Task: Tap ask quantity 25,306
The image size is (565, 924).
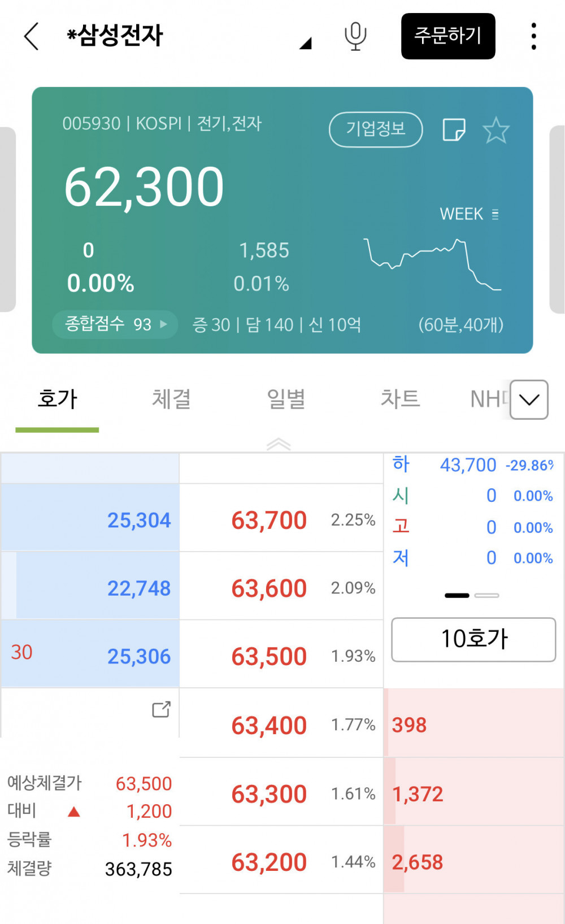Action: (139, 656)
